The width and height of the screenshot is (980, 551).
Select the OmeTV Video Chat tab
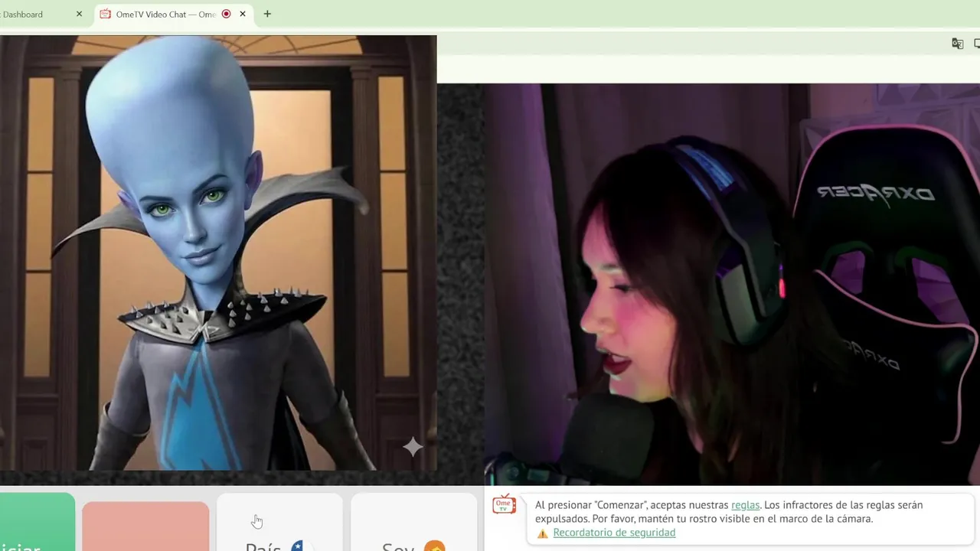pos(174,14)
